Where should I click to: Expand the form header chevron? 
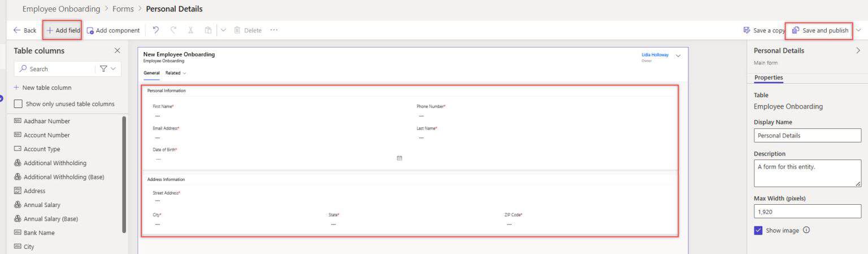(678, 55)
